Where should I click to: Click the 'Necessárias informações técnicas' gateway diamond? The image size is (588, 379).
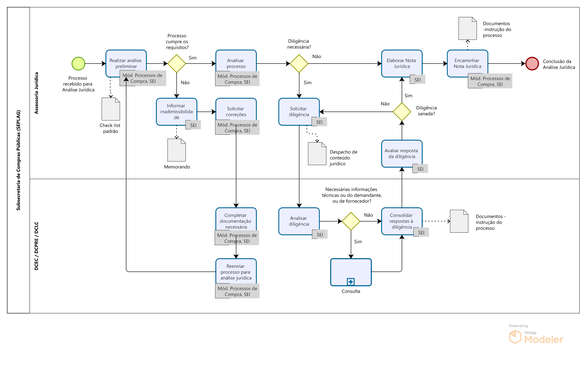(351, 221)
